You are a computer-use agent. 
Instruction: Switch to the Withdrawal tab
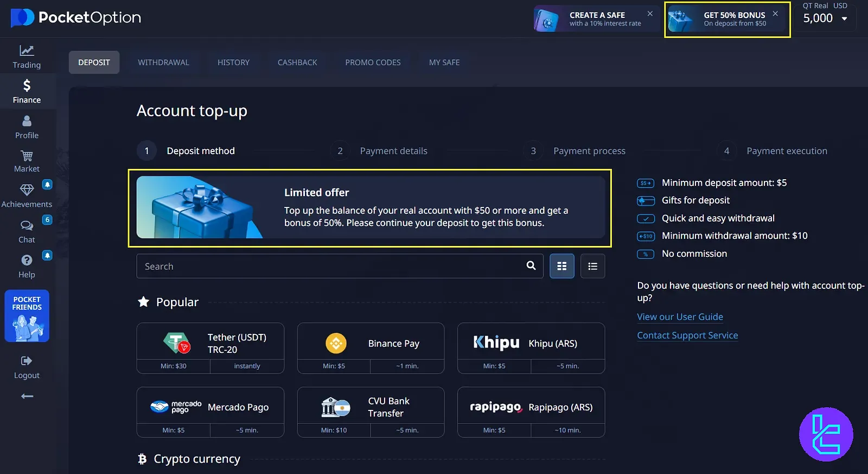(163, 62)
